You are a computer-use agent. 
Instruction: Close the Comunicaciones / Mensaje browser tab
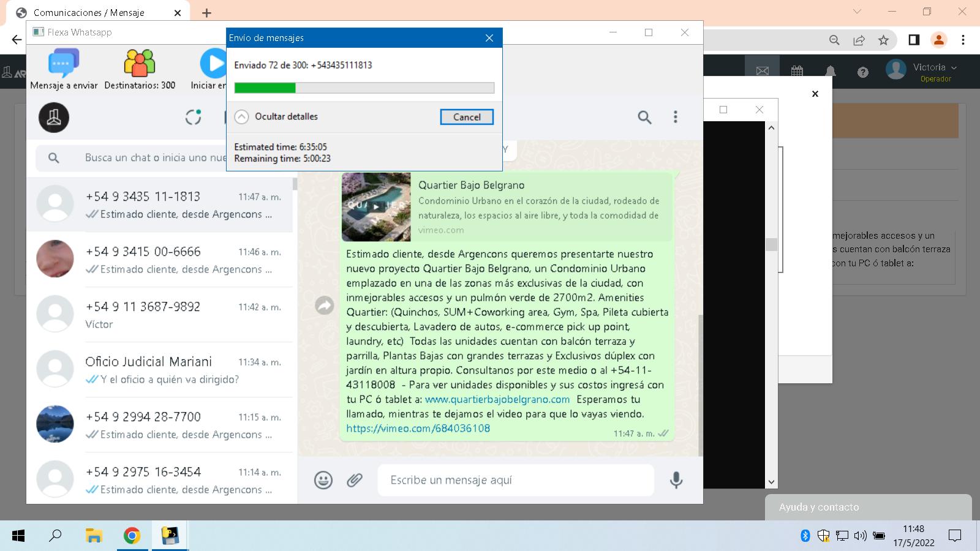pyautogui.click(x=178, y=13)
